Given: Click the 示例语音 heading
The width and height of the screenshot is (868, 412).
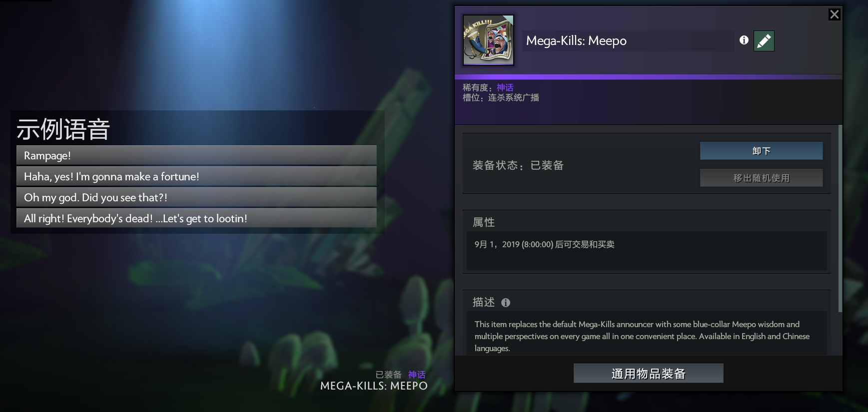Looking at the screenshot, I should 63,129.
